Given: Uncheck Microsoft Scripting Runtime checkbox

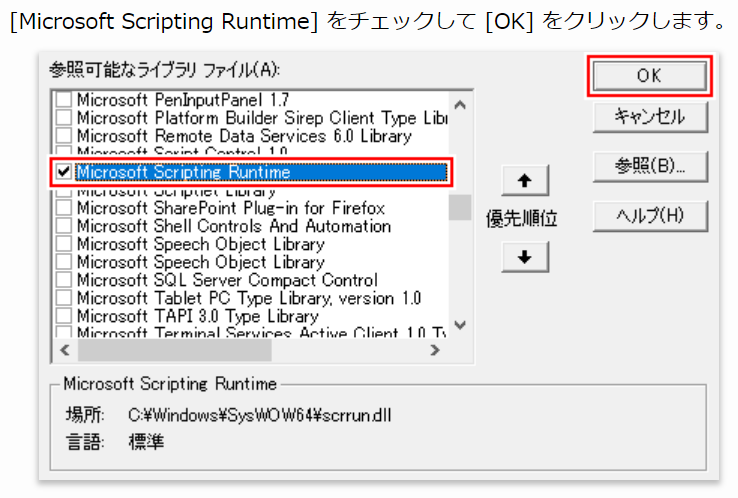Looking at the screenshot, I should point(64,172).
